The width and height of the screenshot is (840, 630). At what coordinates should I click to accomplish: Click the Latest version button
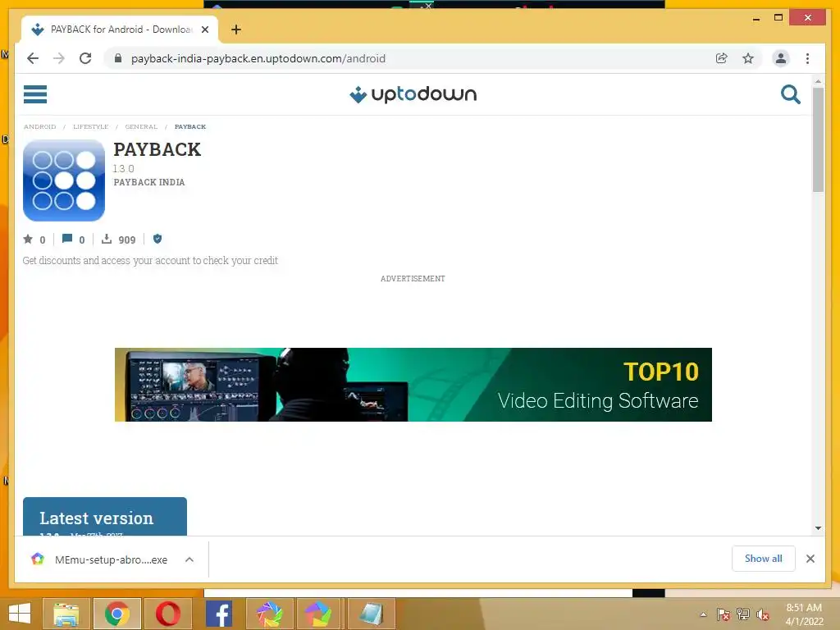pyautogui.click(x=105, y=517)
